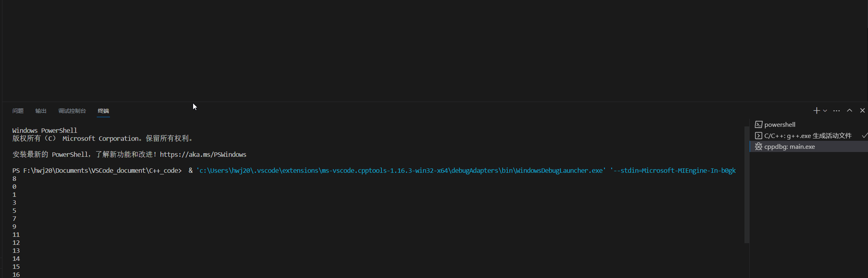Screen dimensions: 868x278
Task: Close the bottom panel with X icon
Action: coord(862,110)
